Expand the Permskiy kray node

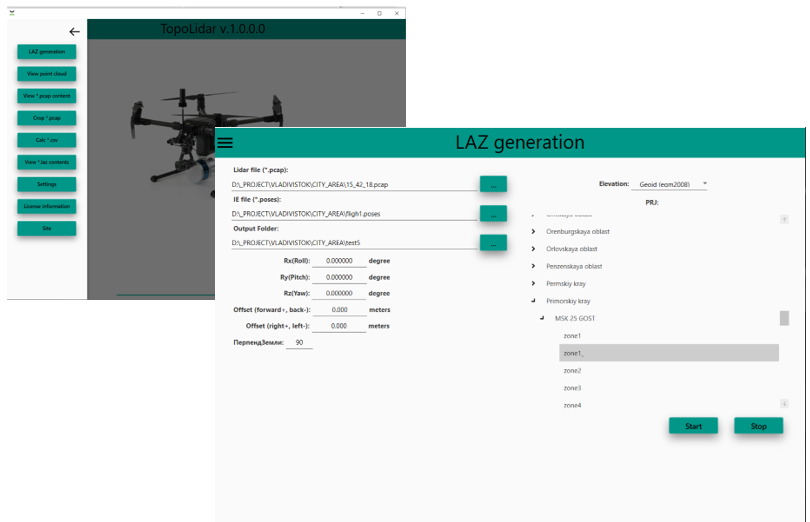[533, 283]
